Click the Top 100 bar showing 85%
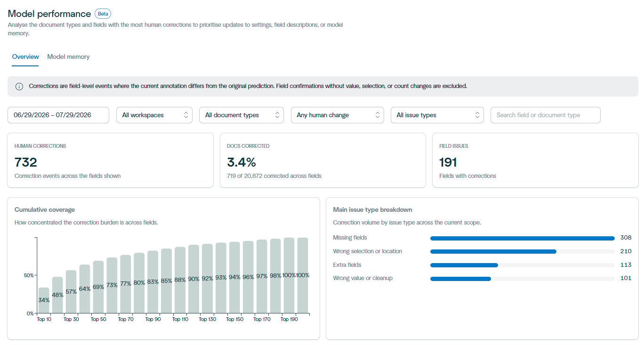Screen dimensions: 644x345 (166, 281)
